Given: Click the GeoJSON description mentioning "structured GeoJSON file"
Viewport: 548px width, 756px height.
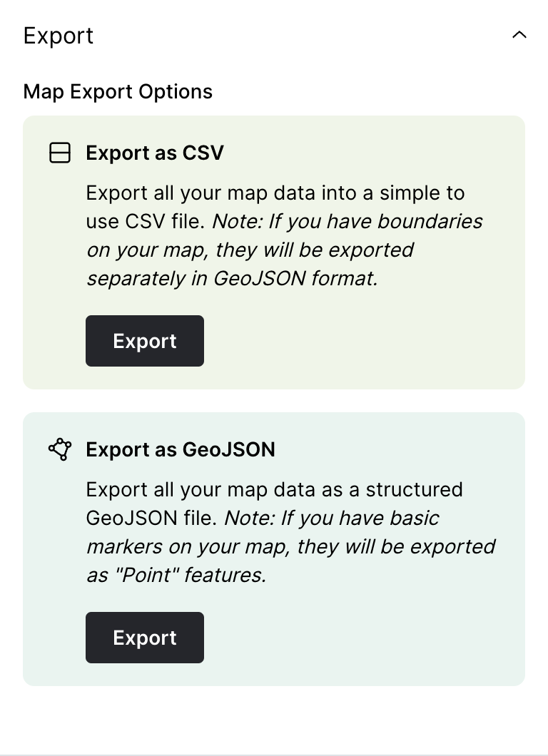Looking at the screenshot, I should tap(274, 490).
